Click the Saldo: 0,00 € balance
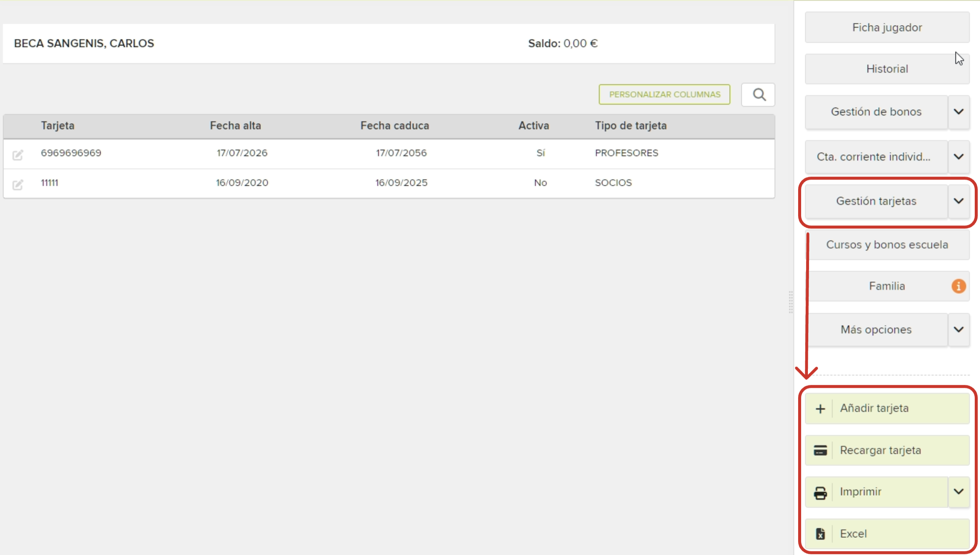The width and height of the screenshot is (980, 555). click(563, 44)
